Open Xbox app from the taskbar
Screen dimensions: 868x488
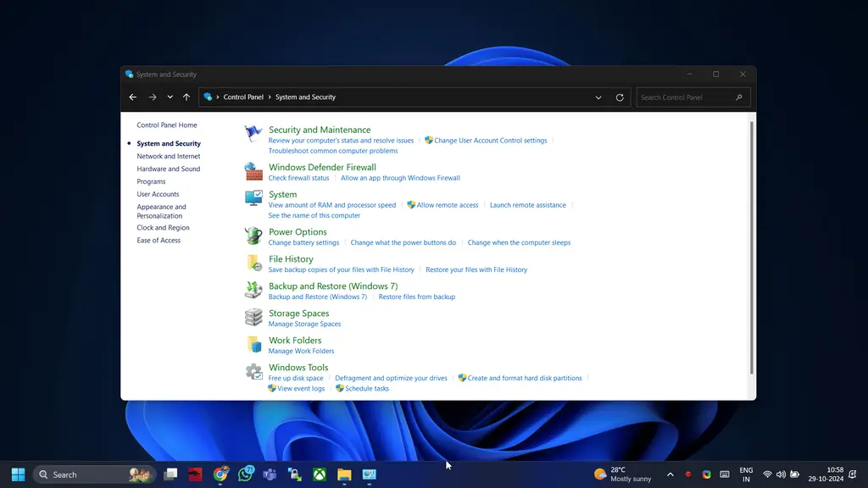coord(320,474)
